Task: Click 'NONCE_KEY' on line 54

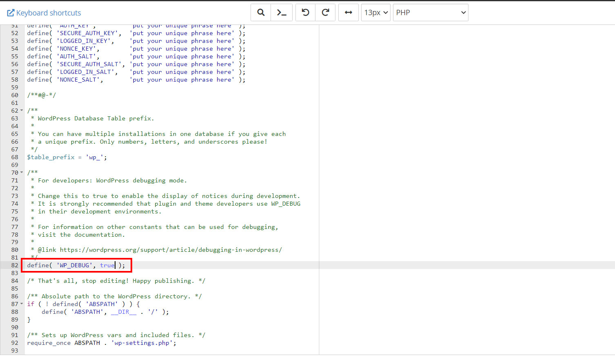Action: [x=76, y=49]
